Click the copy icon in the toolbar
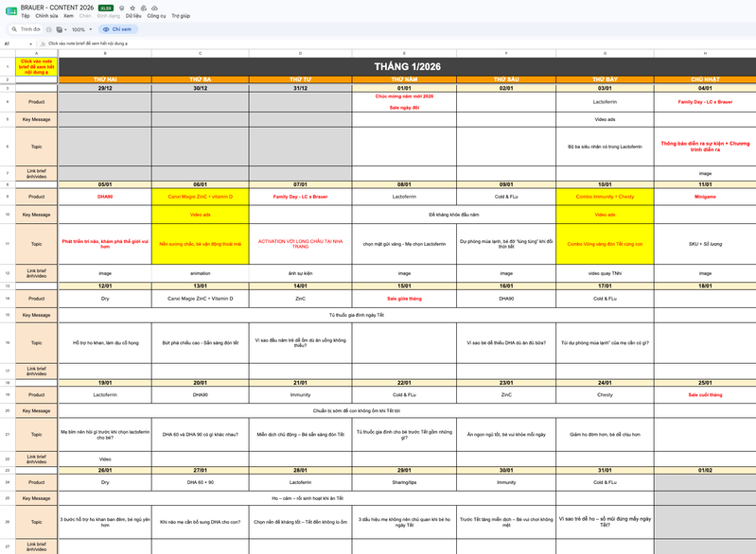The width and height of the screenshot is (756, 554). point(60,29)
